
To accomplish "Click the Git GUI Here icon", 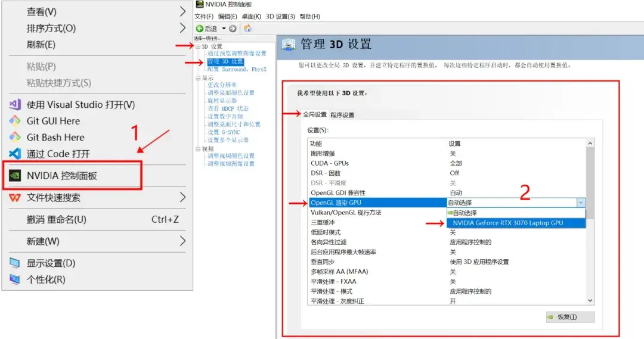I will (x=15, y=121).
